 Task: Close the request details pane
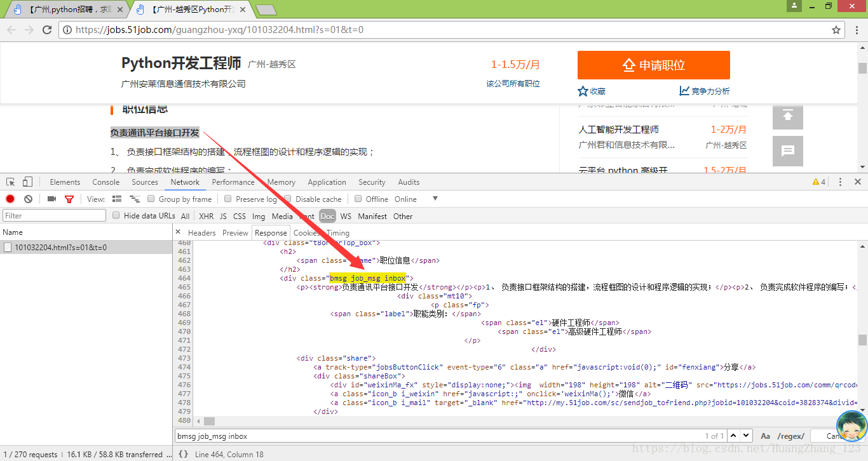coord(178,232)
